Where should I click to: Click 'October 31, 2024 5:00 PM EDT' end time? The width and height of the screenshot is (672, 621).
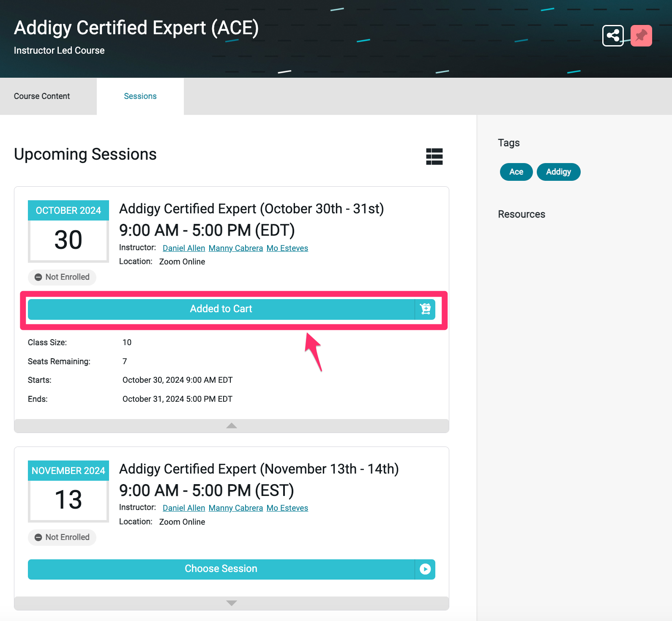[x=178, y=399]
